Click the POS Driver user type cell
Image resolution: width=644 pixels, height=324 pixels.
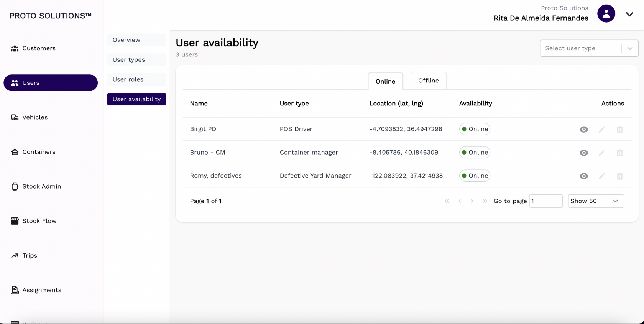(x=296, y=129)
